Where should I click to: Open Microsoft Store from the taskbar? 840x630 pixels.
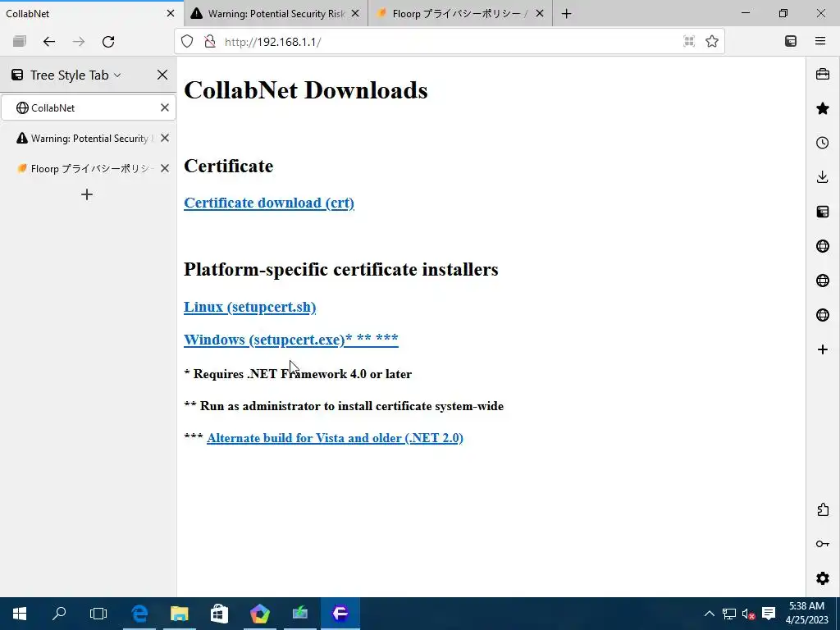pyautogui.click(x=220, y=614)
